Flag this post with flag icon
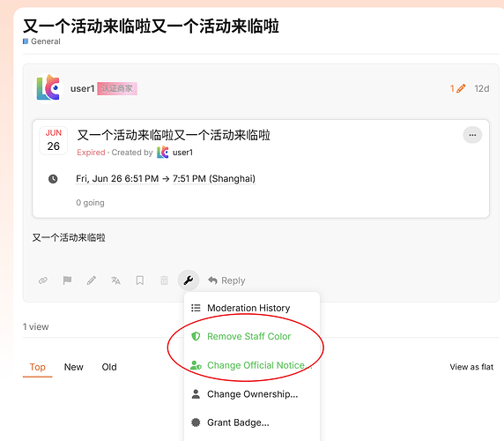 [67, 280]
